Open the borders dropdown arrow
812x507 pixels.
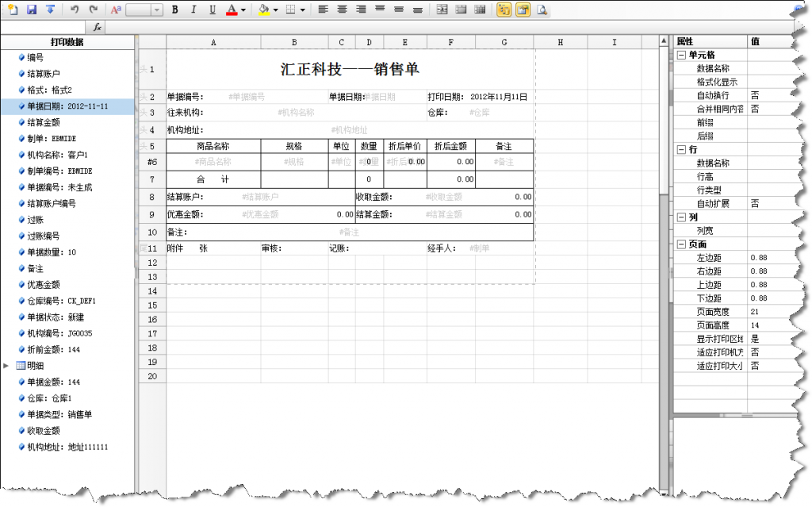(302, 10)
